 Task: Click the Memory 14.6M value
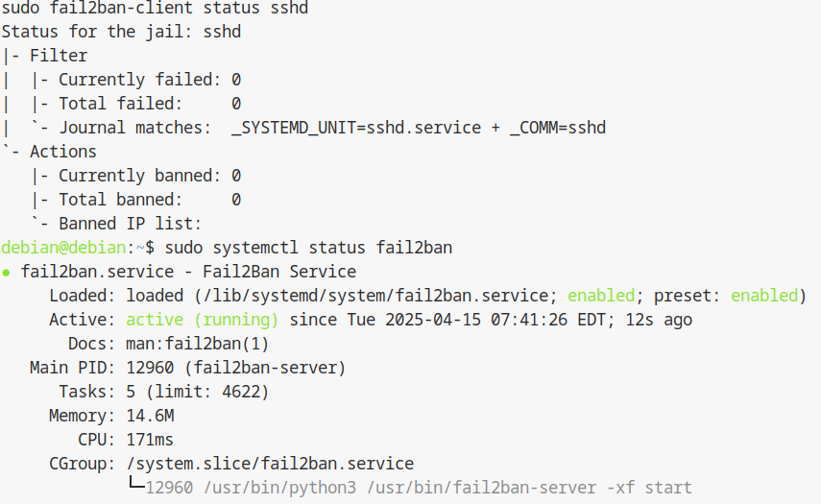[x=150, y=416]
